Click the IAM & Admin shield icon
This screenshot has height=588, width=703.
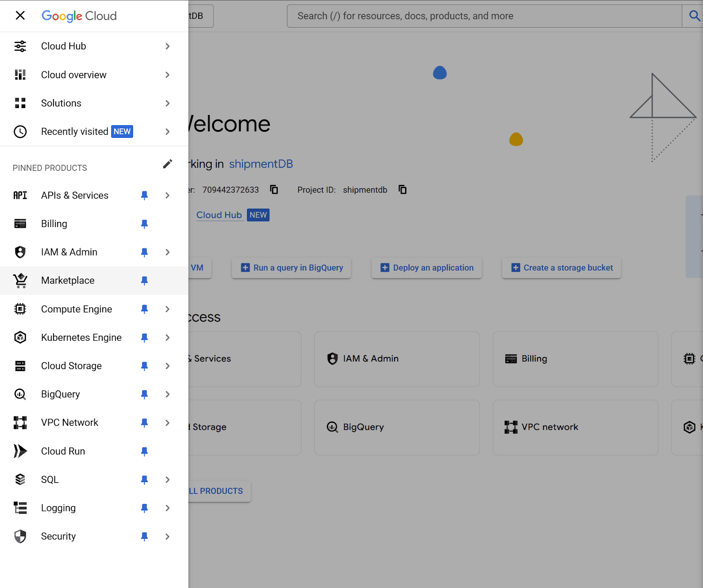coord(20,252)
